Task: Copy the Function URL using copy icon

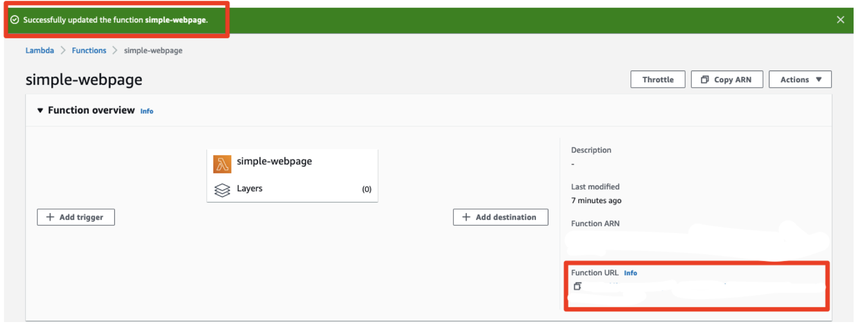Action: 577,286
